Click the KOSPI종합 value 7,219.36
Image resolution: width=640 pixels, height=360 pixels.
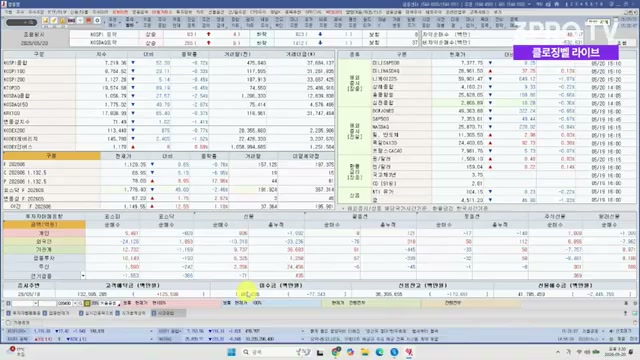tap(115, 63)
